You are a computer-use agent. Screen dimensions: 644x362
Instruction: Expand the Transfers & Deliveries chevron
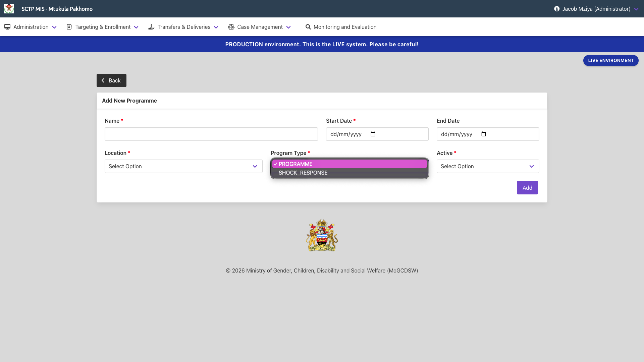click(x=216, y=27)
